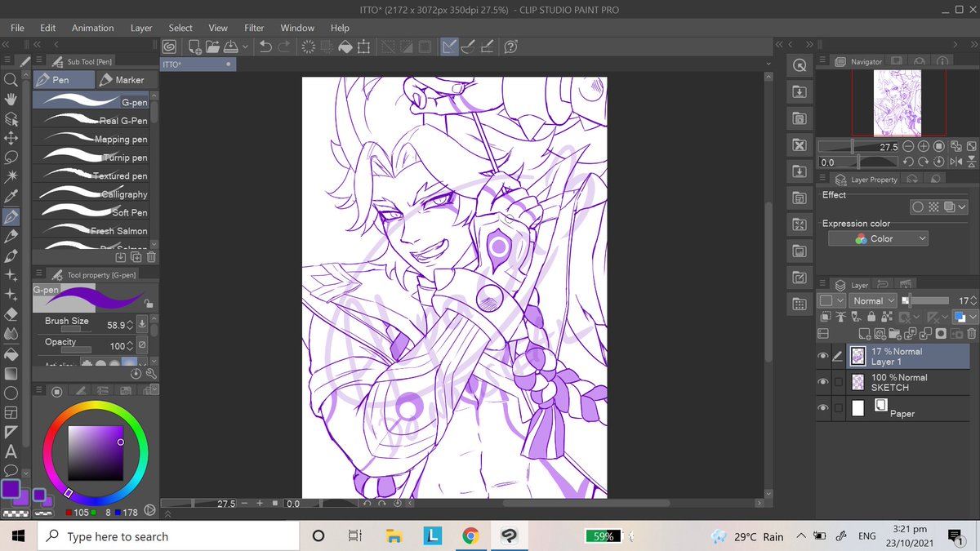Hide the SKETCH layer eye icon
The width and height of the screenshot is (980, 551).
click(822, 382)
